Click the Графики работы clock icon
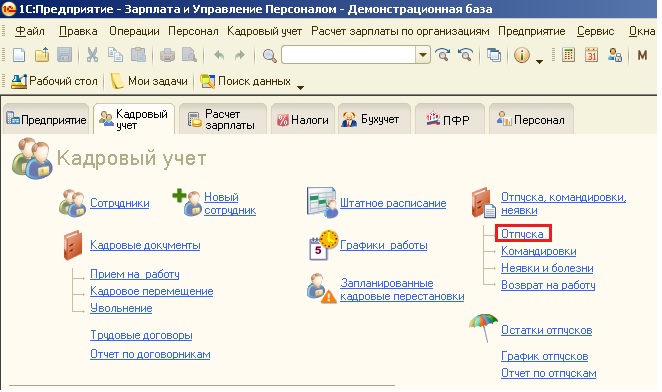 click(324, 245)
